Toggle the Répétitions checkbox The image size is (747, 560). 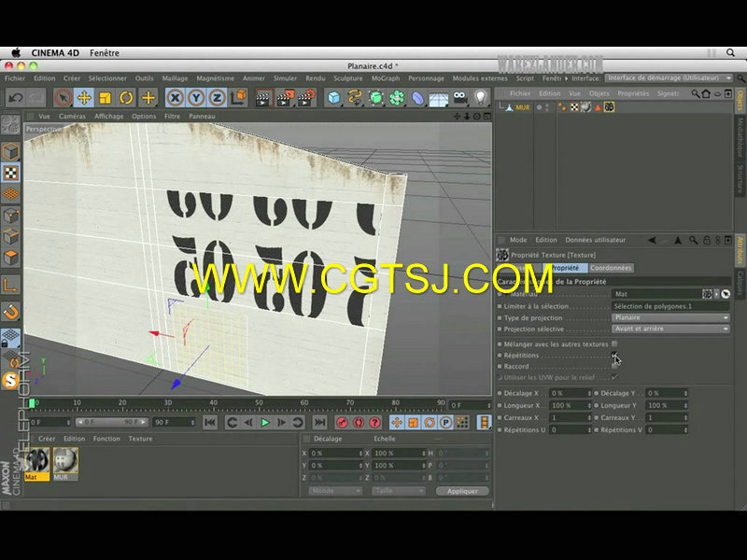tap(614, 356)
